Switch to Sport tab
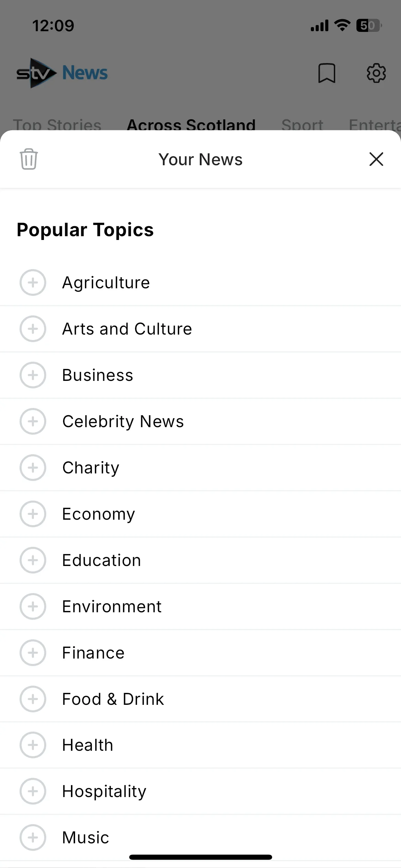 (302, 124)
